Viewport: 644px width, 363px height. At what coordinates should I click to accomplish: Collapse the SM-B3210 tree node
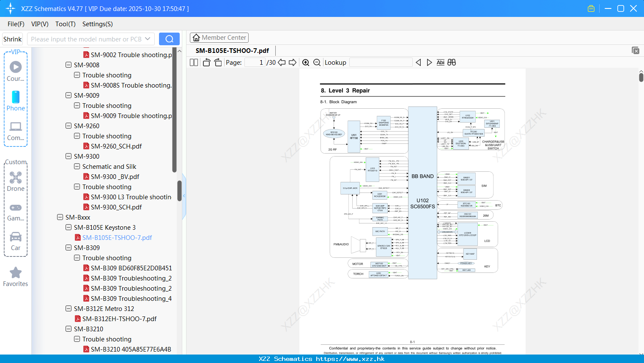[x=69, y=329]
